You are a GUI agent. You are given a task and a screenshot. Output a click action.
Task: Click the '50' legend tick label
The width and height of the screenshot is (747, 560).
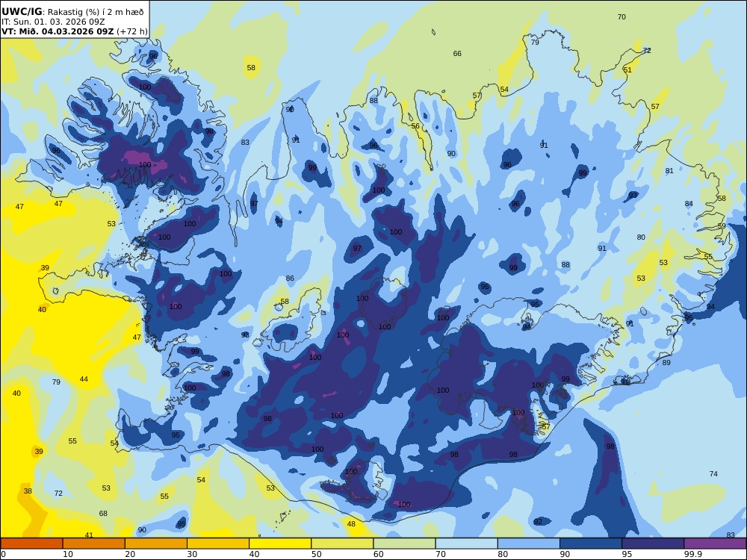pyautogui.click(x=316, y=554)
